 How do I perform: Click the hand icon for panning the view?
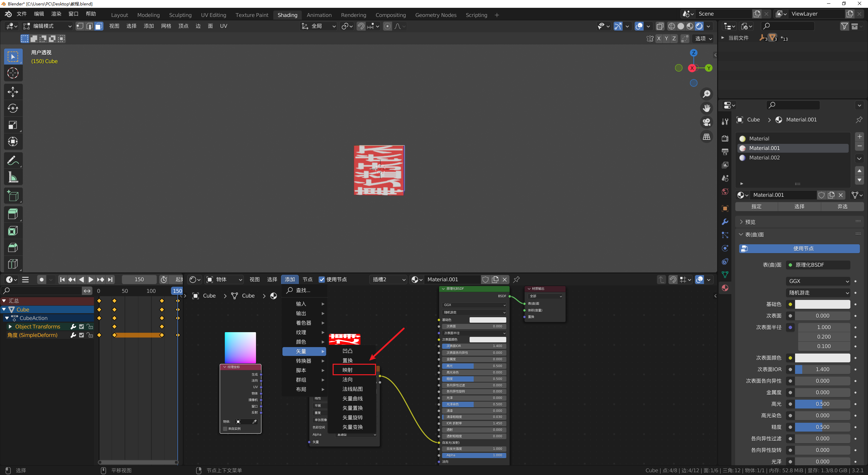point(707,108)
